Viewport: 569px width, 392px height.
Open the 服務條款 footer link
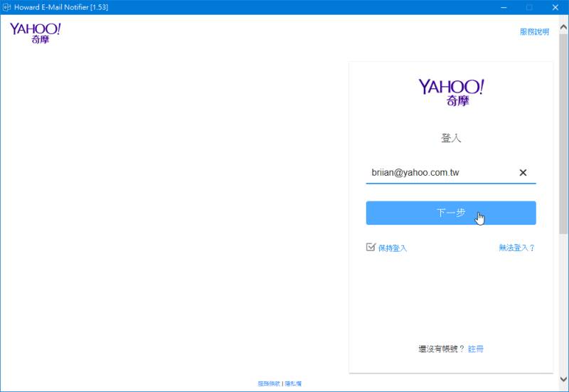(x=269, y=383)
